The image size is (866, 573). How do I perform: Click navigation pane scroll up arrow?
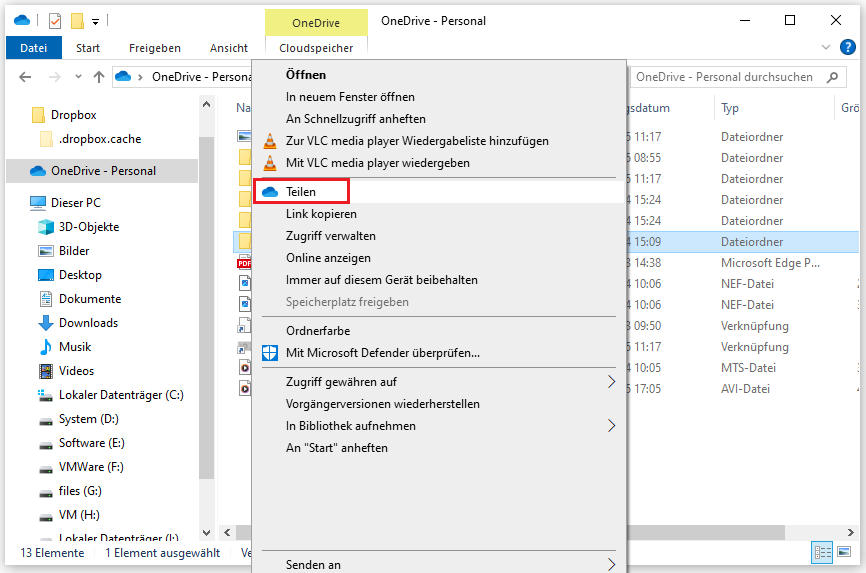[207, 104]
